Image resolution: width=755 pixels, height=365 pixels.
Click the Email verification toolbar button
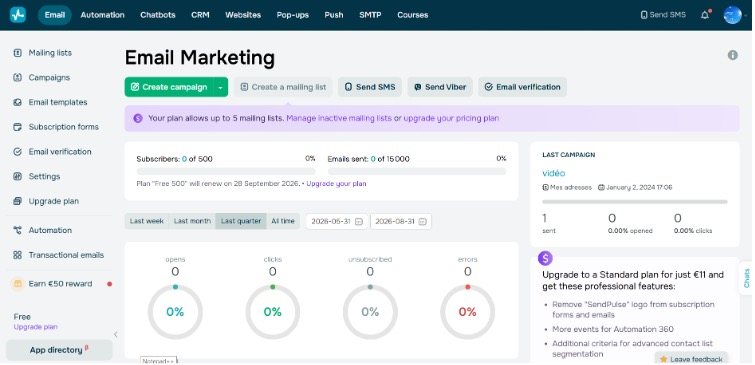pos(522,87)
